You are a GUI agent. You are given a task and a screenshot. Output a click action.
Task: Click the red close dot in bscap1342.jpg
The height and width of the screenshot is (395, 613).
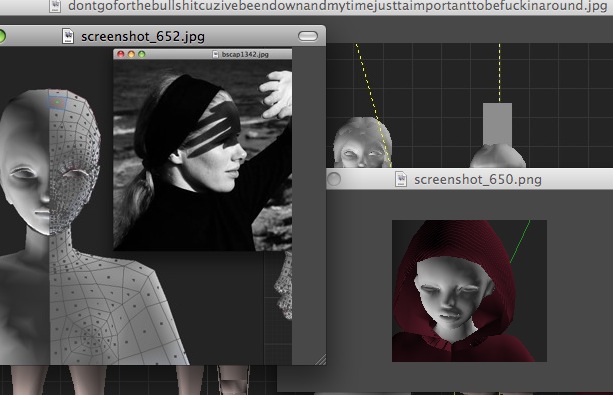tap(121, 54)
